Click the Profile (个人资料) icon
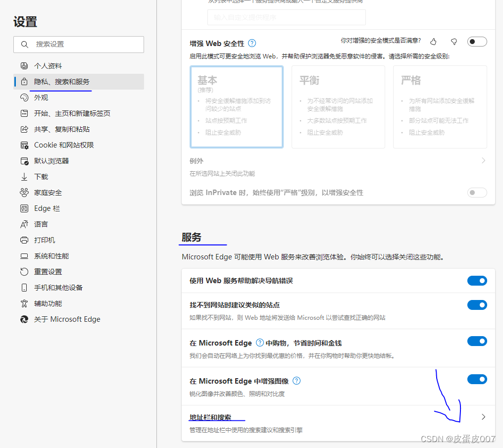 (x=24, y=66)
